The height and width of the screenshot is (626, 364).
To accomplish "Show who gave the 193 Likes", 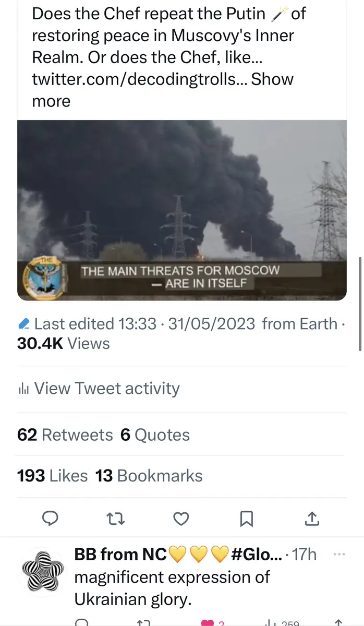I will (53, 476).
